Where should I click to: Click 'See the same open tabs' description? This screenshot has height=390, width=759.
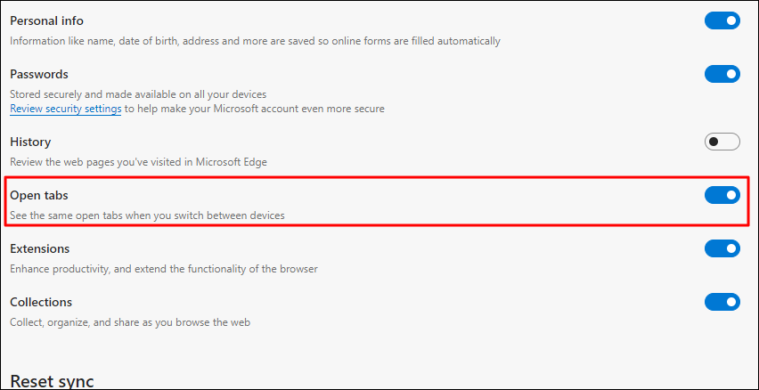(147, 215)
